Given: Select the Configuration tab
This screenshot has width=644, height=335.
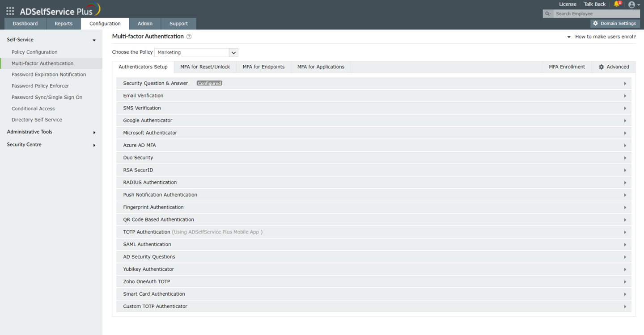Looking at the screenshot, I should tap(105, 24).
